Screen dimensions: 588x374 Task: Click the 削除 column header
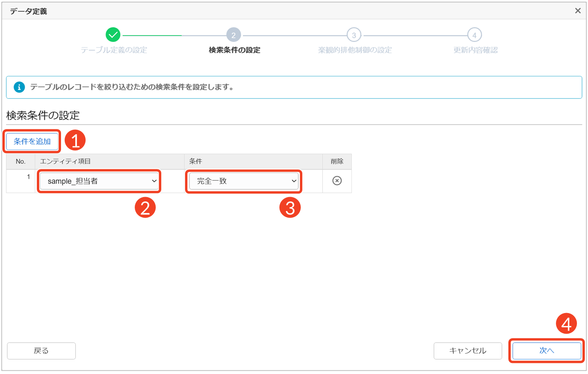point(337,161)
